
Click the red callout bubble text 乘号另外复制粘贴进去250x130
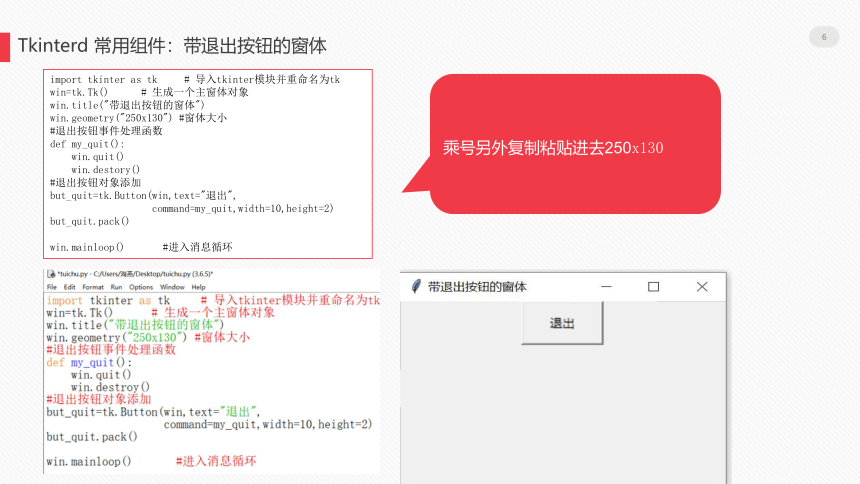click(x=553, y=148)
